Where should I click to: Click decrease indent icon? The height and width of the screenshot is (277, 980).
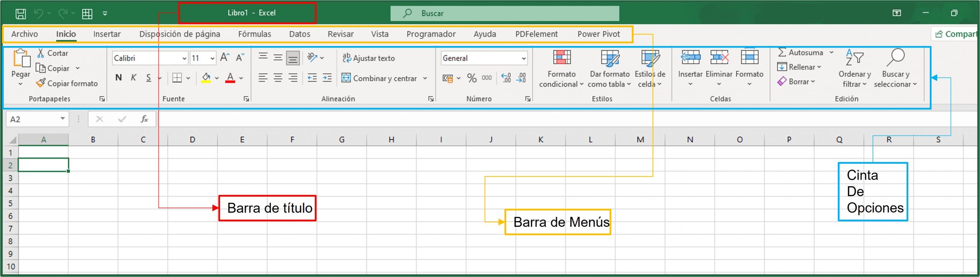point(312,78)
